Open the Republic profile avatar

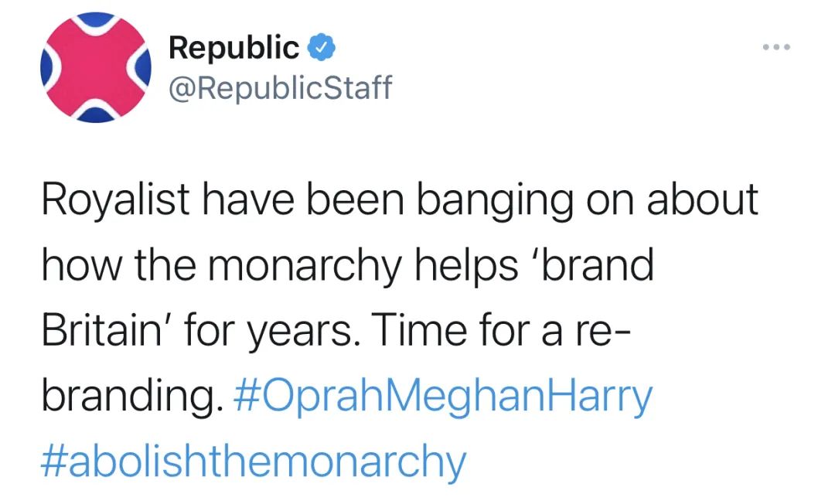click(96, 68)
